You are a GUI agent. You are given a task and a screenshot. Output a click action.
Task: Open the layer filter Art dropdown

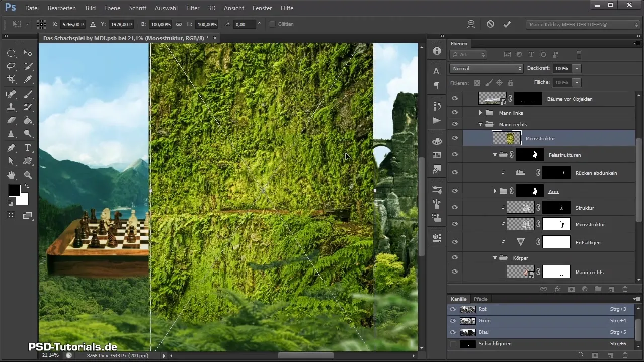click(468, 54)
